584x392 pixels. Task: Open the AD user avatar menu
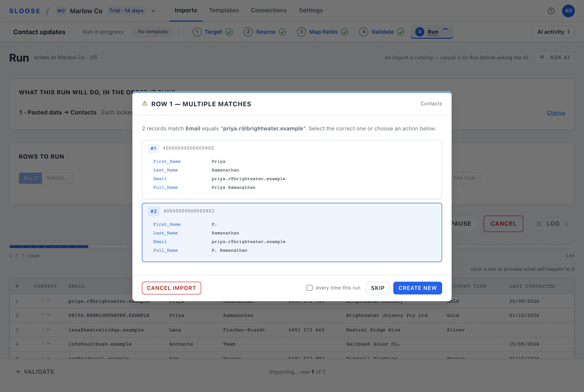[x=568, y=11]
